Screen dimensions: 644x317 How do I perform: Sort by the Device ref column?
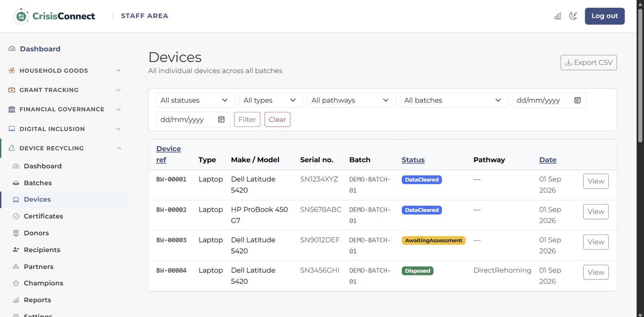point(168,154)
